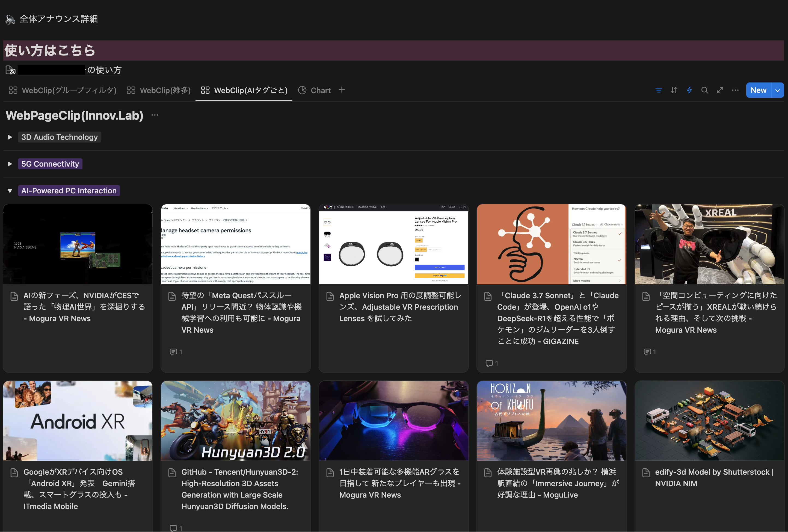Expand the 3D Audio Technology group
Viewport: 788px width, 532px height.
point(10,137)
